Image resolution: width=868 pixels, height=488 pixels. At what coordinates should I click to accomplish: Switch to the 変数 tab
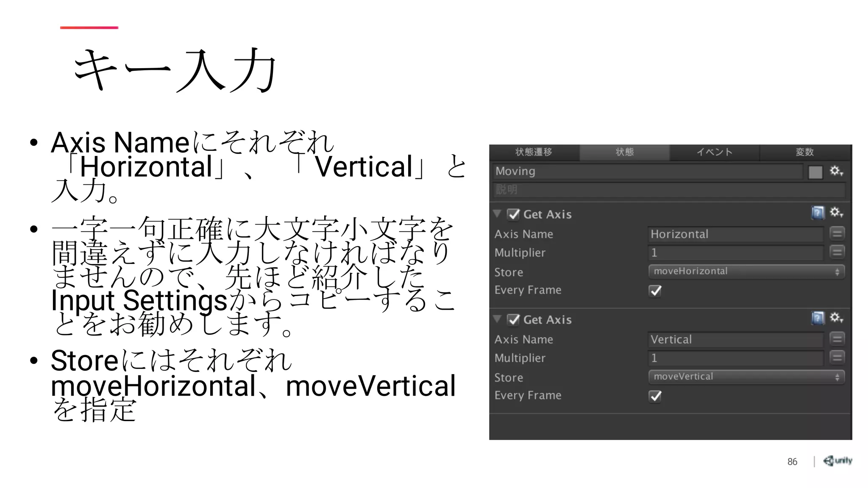[804, 152]
